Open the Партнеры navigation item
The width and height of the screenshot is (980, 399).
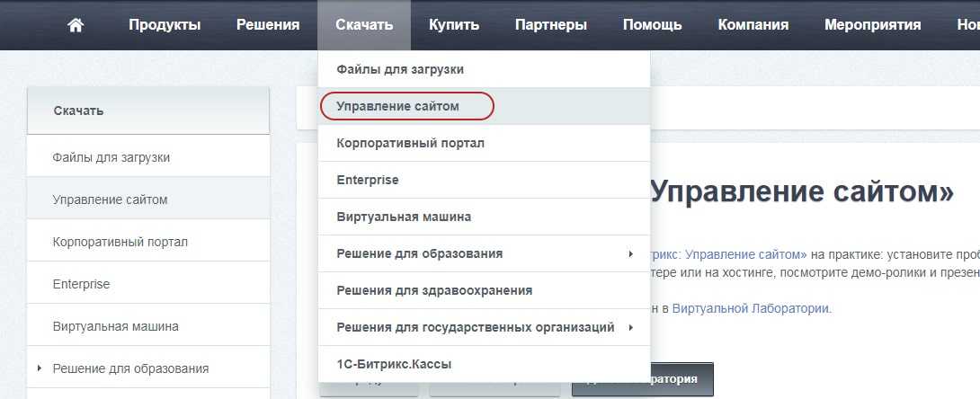[x=551, y=25]
